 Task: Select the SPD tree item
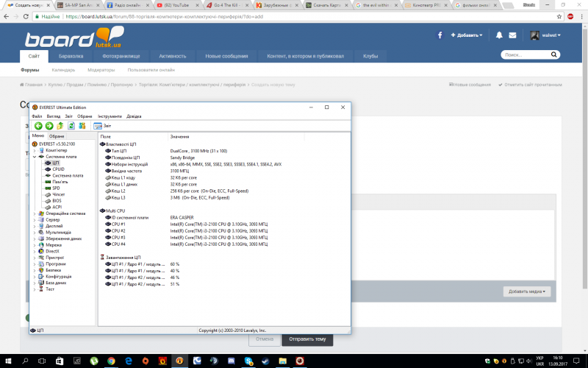pos(55,188)
